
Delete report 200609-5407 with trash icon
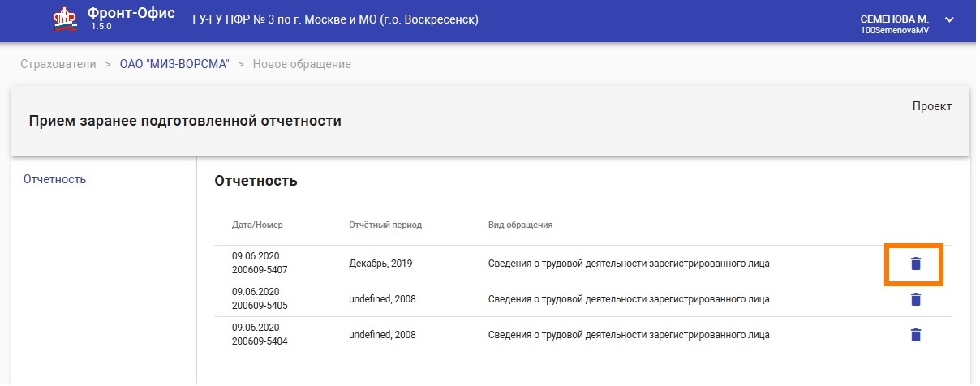click(916, 264)
